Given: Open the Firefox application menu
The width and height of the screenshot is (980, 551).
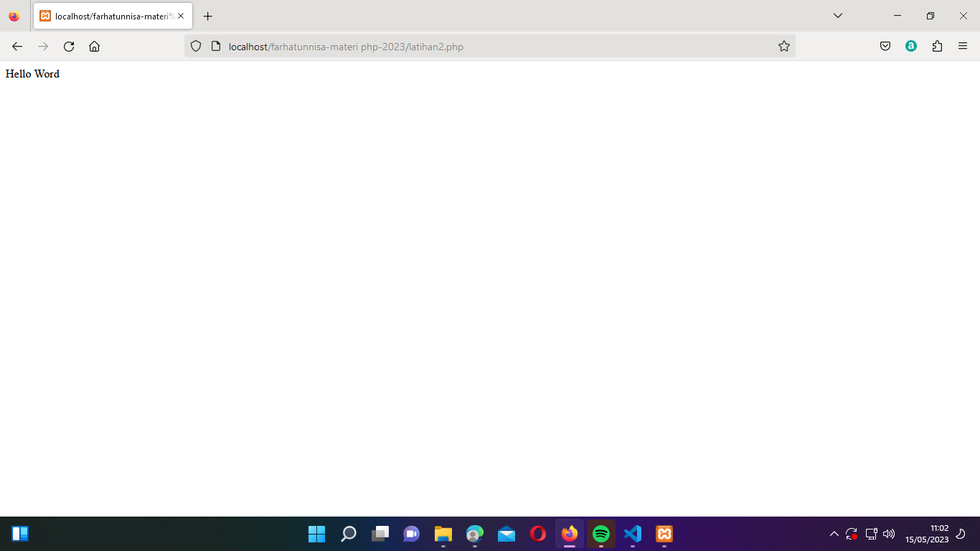Looking at the screenshot, I should click(963, 46).
